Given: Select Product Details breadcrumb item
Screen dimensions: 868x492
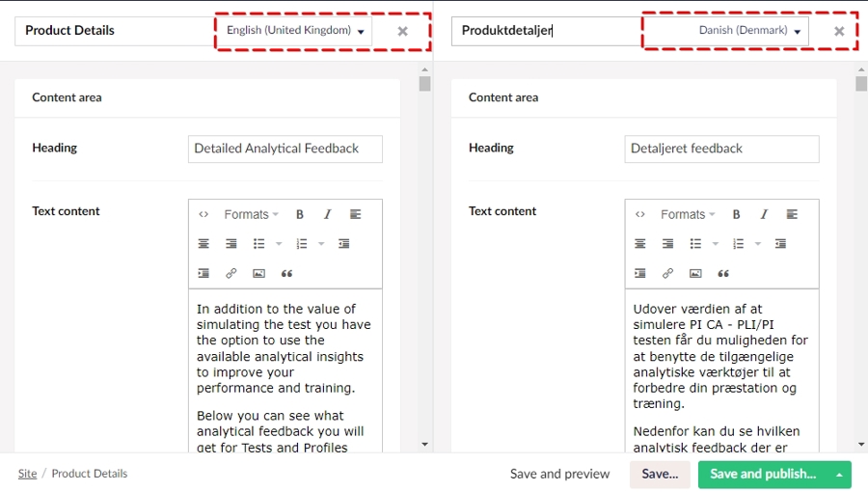Looking at the screenshot, I should (x=89, y=473).
